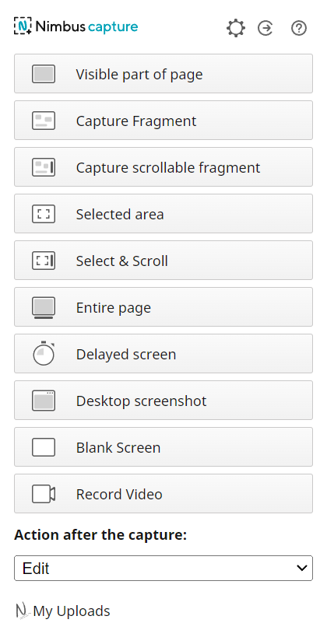Choose the Entire page capture button
327x644 pixels.
tap(163, 306)
